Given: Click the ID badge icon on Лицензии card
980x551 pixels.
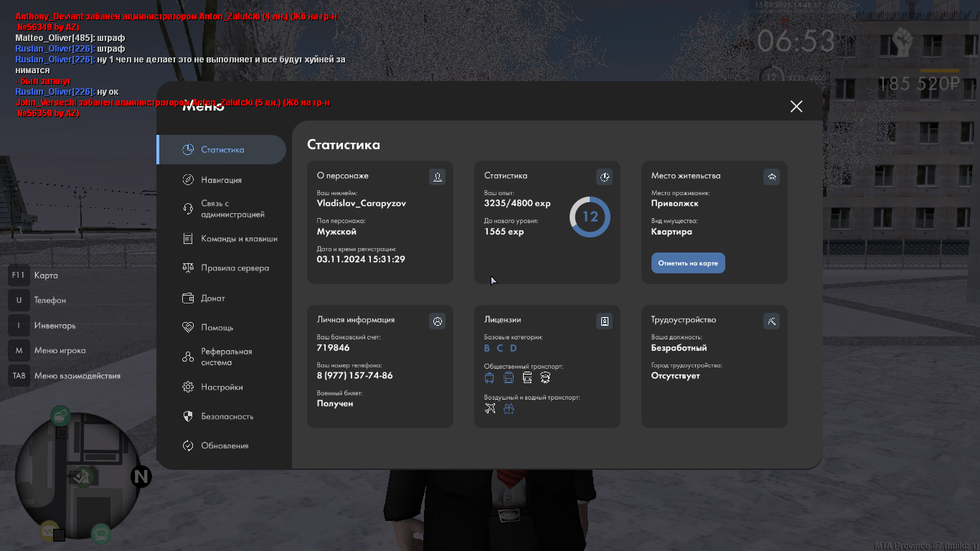Looking at the screenshot, I should [x=604, y=321].
